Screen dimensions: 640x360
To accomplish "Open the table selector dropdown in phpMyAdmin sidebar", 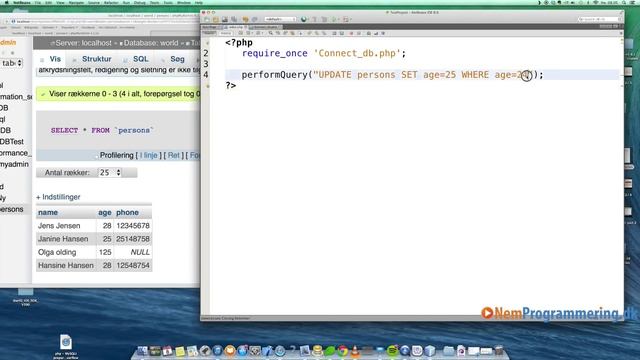I will coord(11,63).
